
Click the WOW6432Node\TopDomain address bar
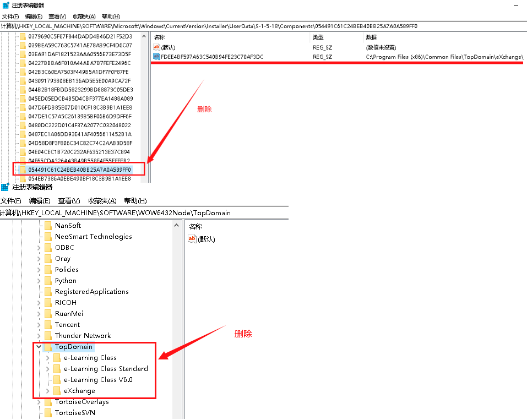pyautogui.click(x=144, y=213)
